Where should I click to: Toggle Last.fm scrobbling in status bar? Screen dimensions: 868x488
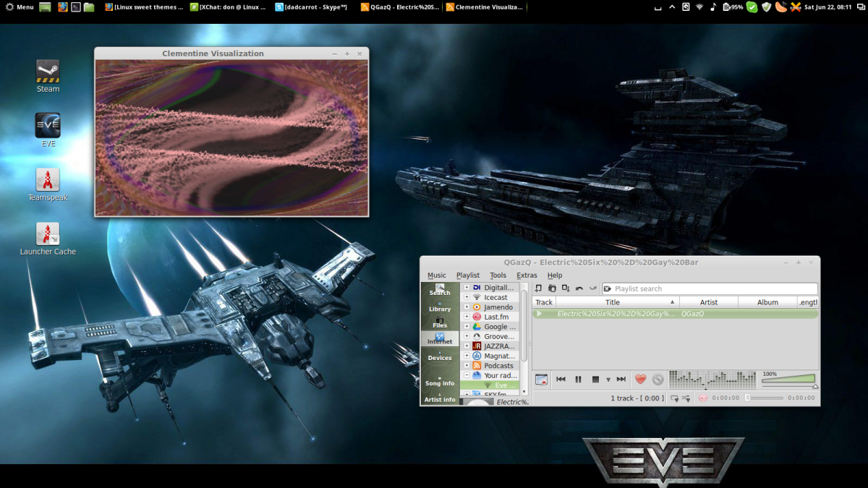(702, 398)
